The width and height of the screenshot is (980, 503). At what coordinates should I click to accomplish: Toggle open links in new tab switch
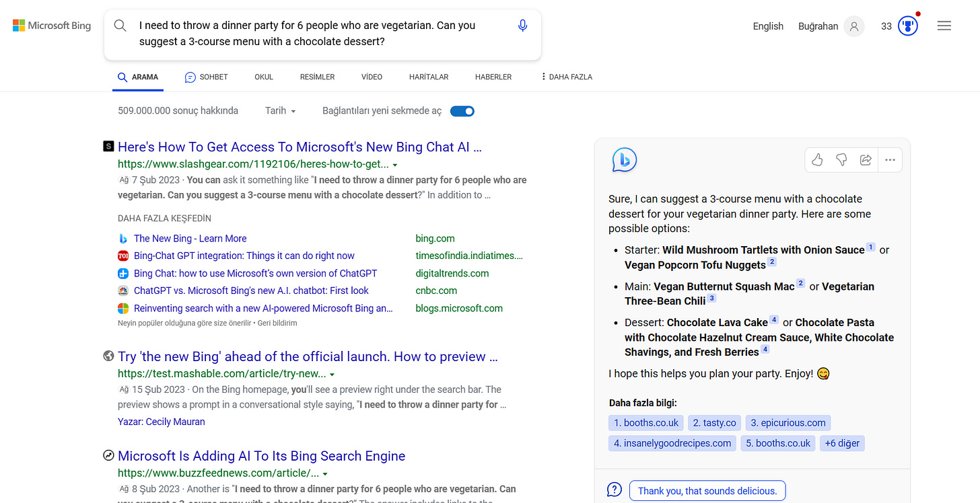click(462, 111)
